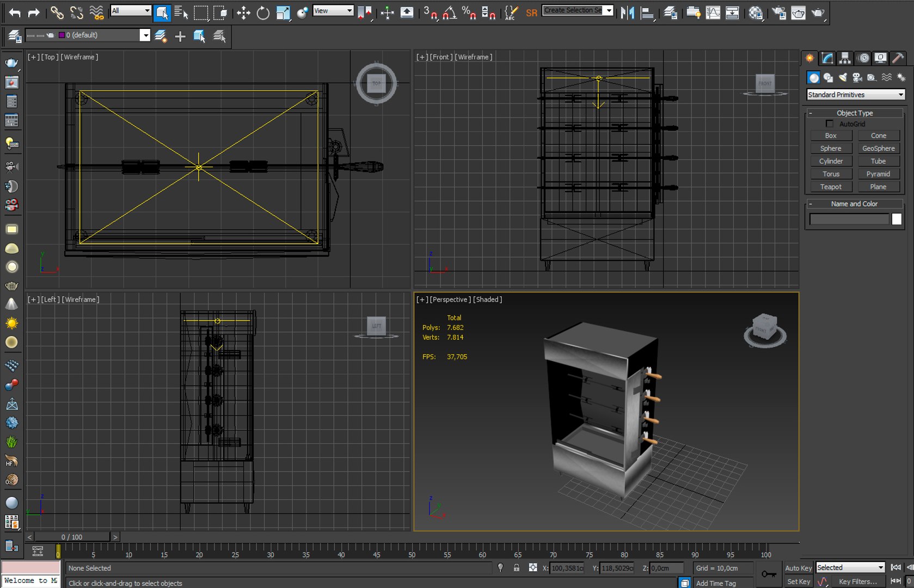The image size is (914, 588).
Task: Switch to the Hierarchy command panel tab
Action: (x=845, y=58)
